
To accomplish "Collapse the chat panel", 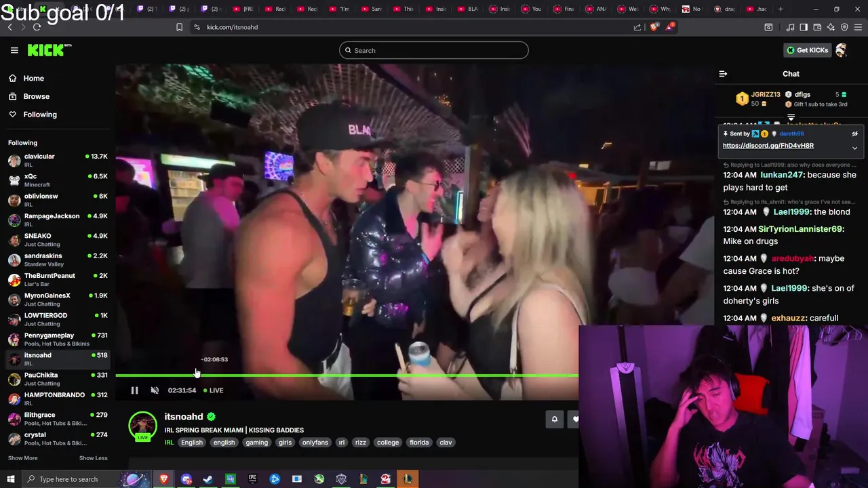I will [x=723, y=74].
